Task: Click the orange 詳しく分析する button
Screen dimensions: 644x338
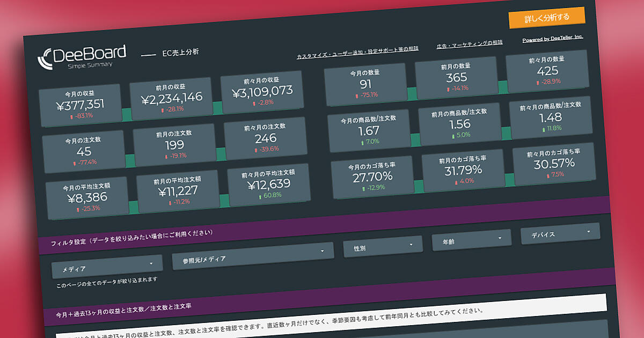Action: [x=546, y=17]
